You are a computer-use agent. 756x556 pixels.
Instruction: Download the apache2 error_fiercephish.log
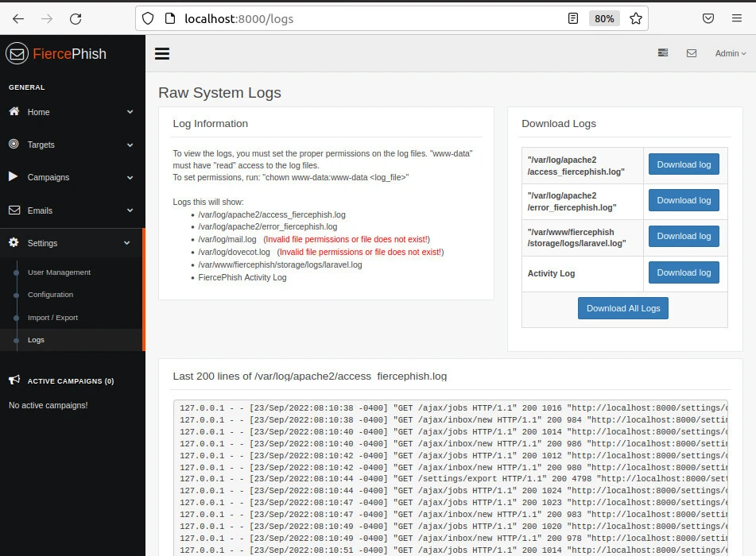684,200
